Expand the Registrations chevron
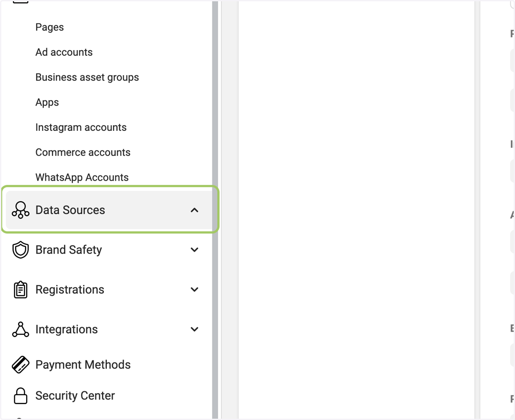515x420 pixels. click(194, 290)
